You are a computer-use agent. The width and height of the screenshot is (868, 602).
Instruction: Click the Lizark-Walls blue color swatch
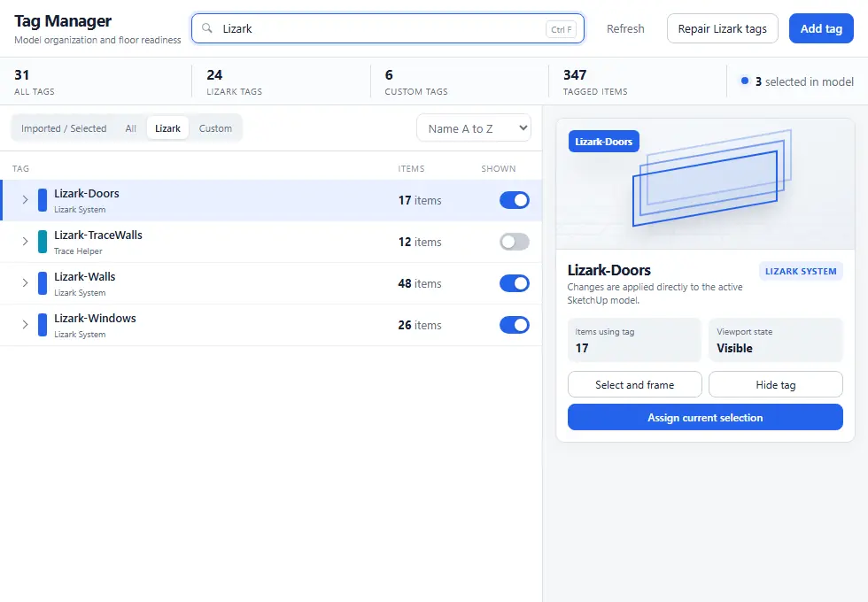tap(43, 283)
